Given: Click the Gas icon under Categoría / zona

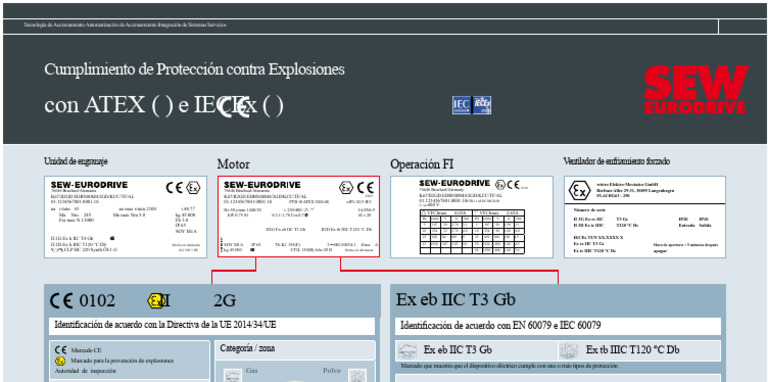Looking at the screenshot, I should [233, 376].
